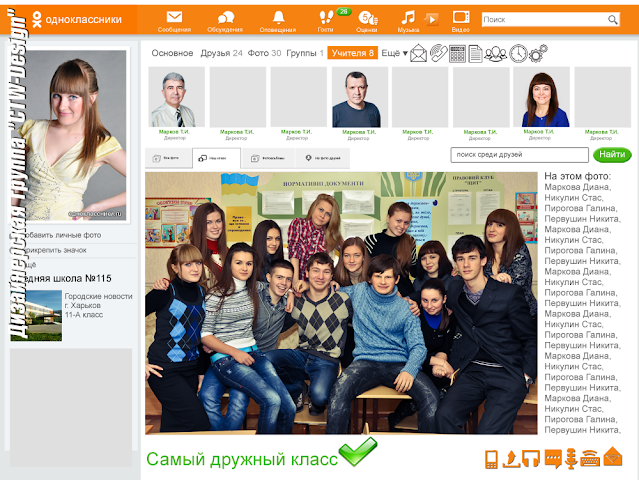The image size is (639, 480).
Task: Select the На фото друзей tab
Action: coord(322,158)
